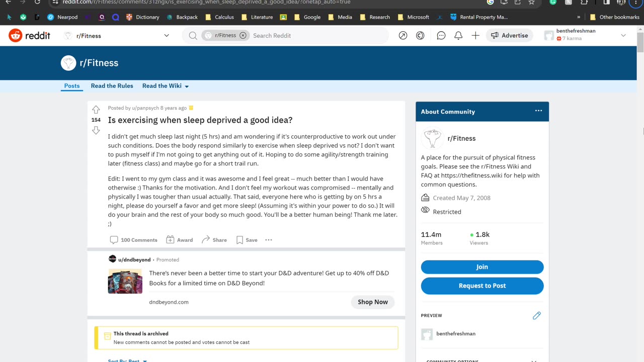Screen dimensions: 644x362
Task: Open the Microsoft bookmarks folder
Action: click(413, 17)
